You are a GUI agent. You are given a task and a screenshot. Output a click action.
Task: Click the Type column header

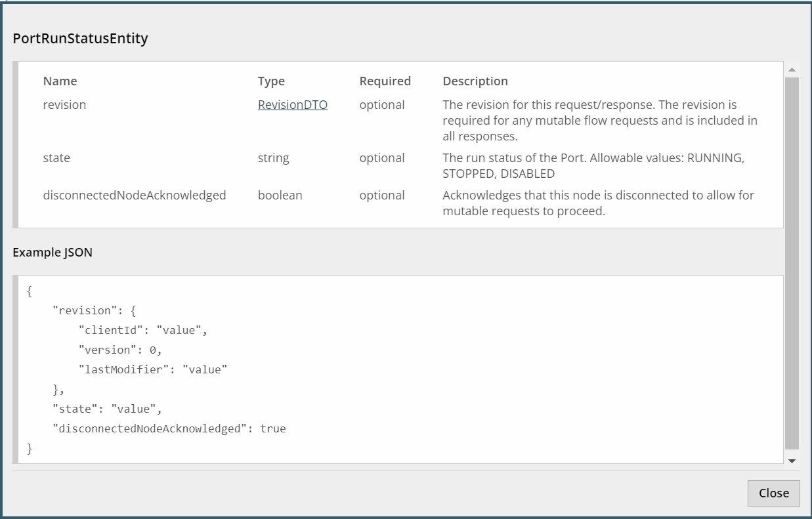point(271,81)
